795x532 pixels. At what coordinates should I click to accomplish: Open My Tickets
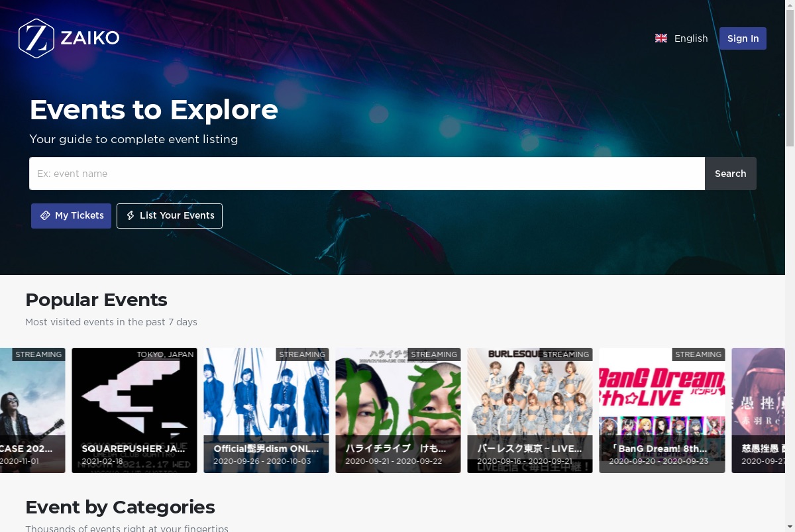click(71, 215)
